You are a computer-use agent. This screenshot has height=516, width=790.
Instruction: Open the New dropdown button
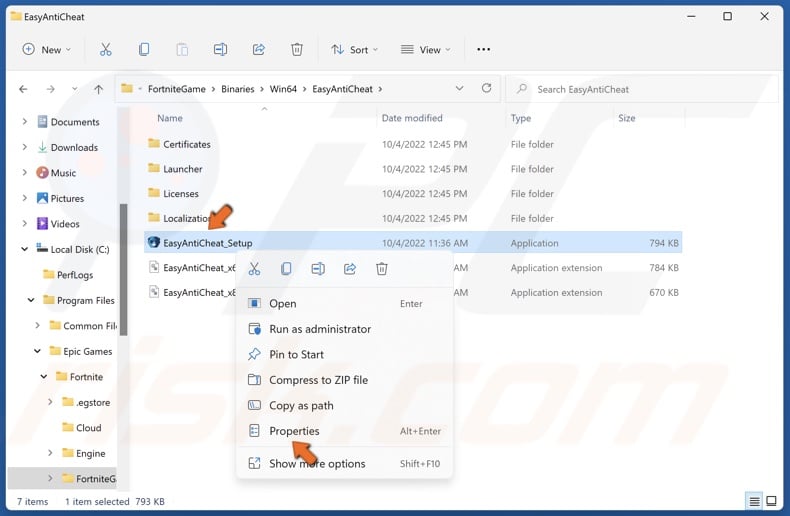point(46,49)
